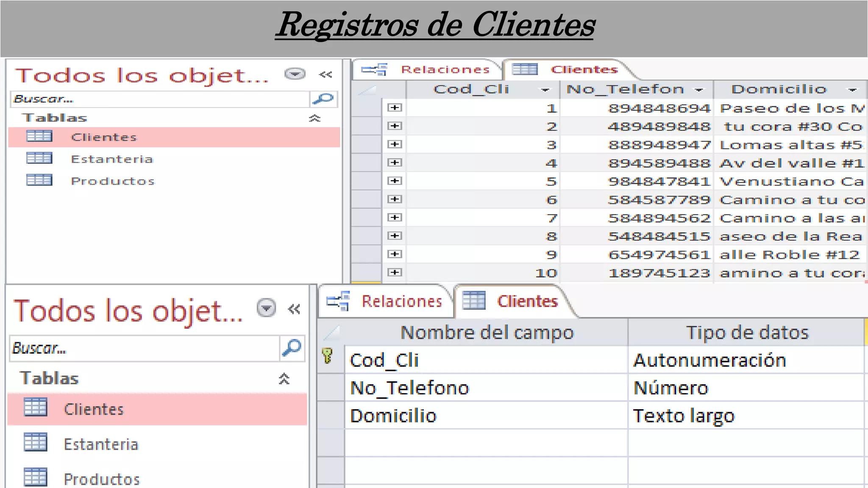Open the Cod_Cli column filter dropdown
The image size is (868, 488).
click(545, 90)
